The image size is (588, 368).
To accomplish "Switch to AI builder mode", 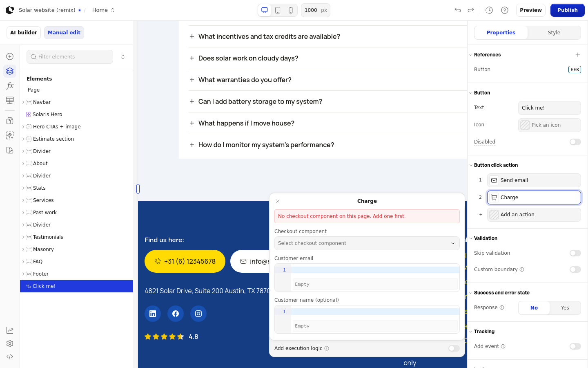I will coord(24,33).
